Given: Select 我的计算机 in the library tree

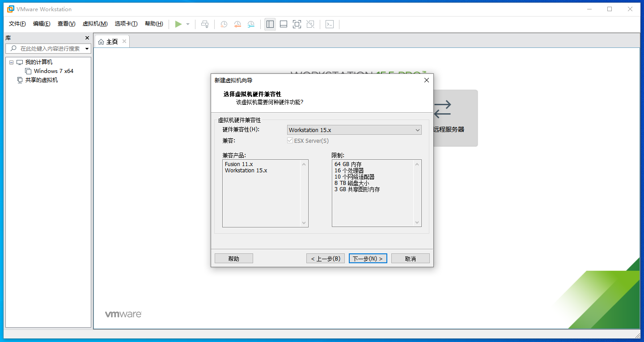Looking at the screenshot, I should coord(39,62).
